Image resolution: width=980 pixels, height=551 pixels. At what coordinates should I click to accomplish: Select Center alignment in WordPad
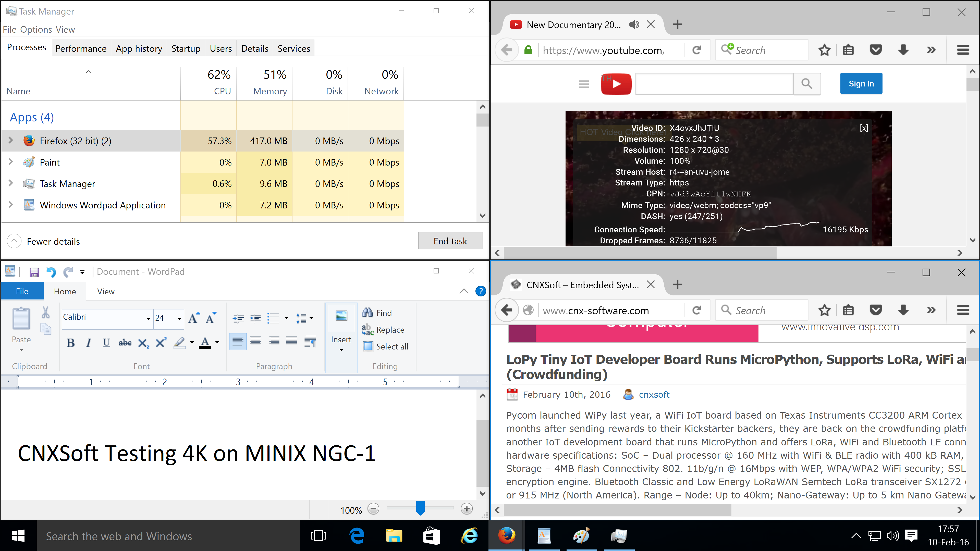[256, 341]
